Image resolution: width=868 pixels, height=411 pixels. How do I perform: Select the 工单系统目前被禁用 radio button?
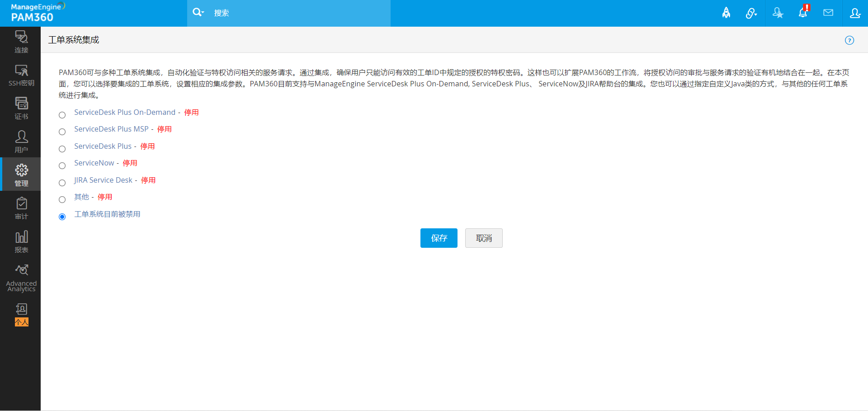(62, 217)
